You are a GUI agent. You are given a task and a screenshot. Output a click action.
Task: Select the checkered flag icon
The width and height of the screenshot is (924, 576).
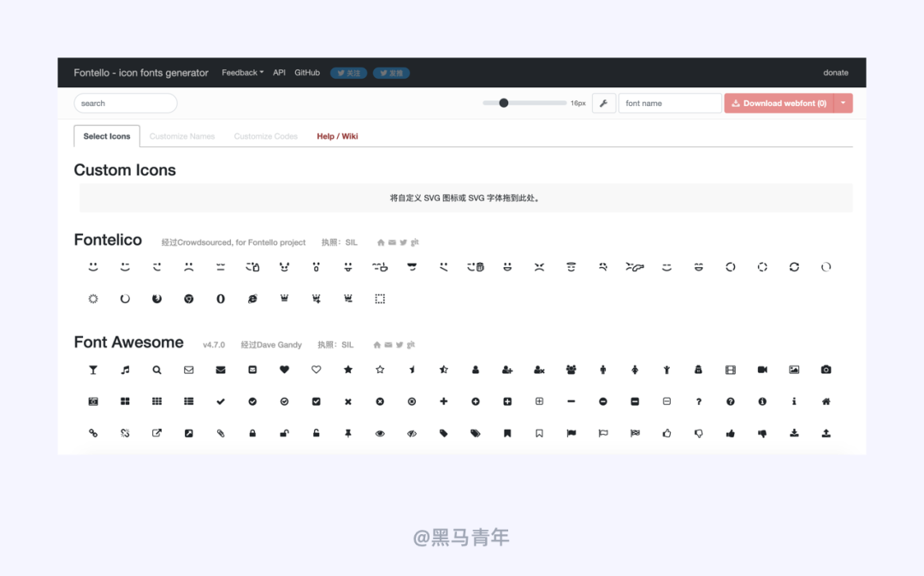pos(635,433)
